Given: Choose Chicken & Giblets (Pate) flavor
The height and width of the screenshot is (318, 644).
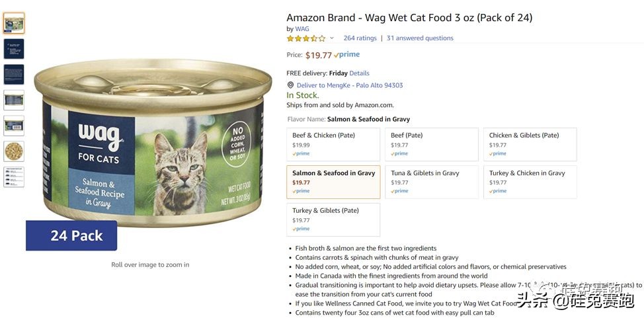Looking at the screenshot, I should click(530, 144).
